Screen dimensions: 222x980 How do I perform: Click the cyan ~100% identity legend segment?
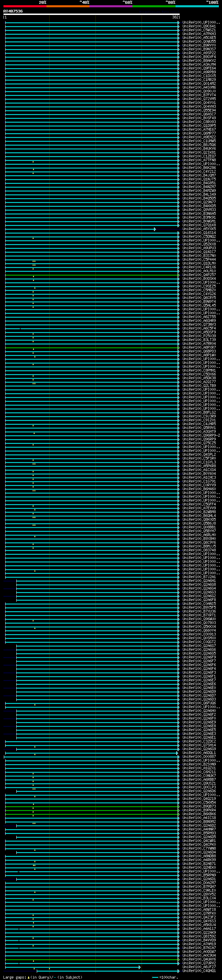[197, 6]
